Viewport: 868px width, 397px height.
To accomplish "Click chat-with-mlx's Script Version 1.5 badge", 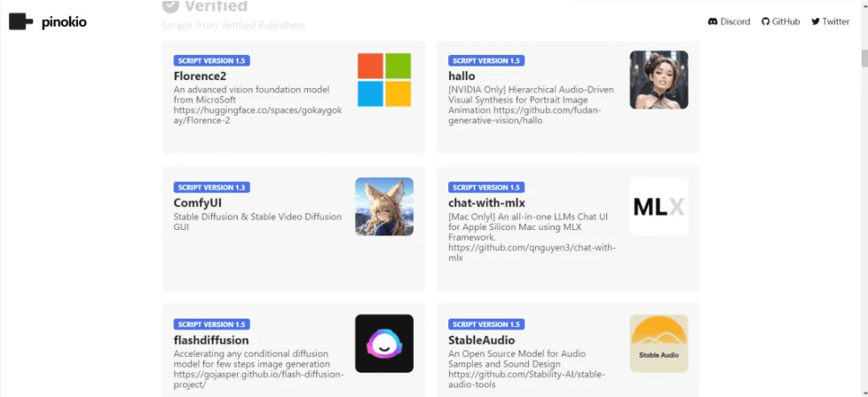I will [486, 187].
